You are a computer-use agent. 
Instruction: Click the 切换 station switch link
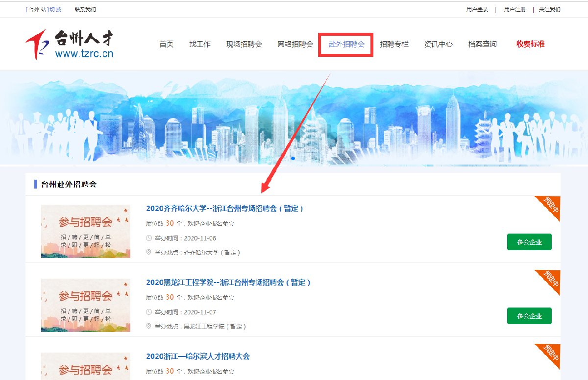[55, 9]
